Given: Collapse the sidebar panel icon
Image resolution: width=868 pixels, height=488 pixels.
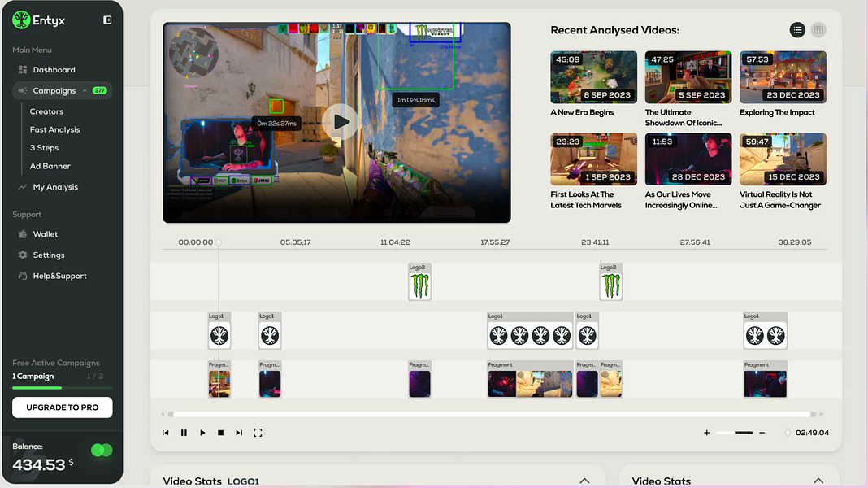Looking at the screenshot, I should tap(107, 20).
